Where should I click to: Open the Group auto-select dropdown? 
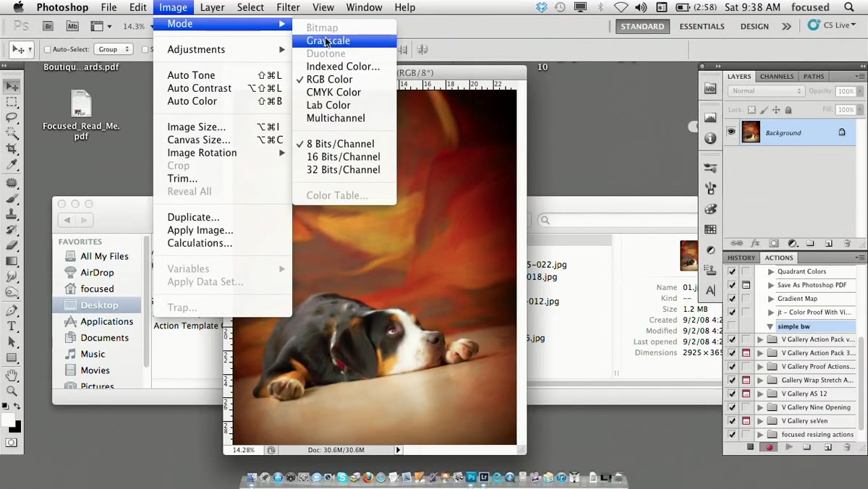click(x=114, y=49)
